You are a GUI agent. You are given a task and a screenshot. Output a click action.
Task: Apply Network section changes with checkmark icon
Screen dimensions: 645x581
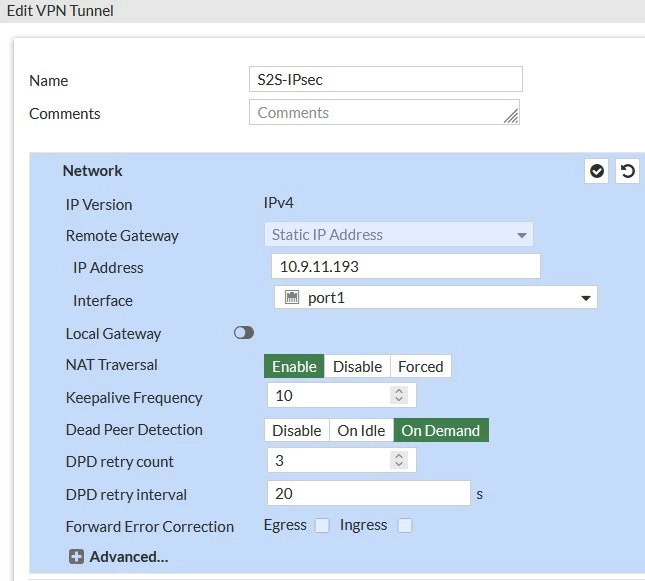[x=596, y=171]
